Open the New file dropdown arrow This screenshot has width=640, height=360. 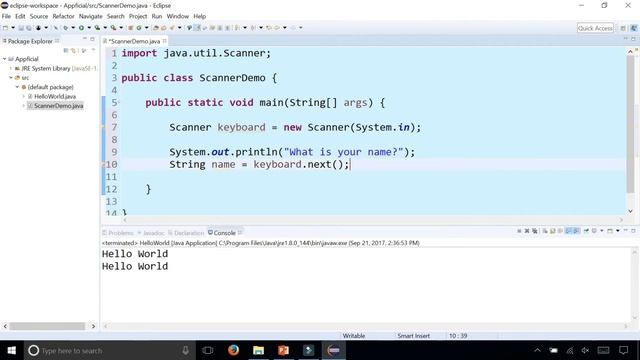(x=13, y=28)
